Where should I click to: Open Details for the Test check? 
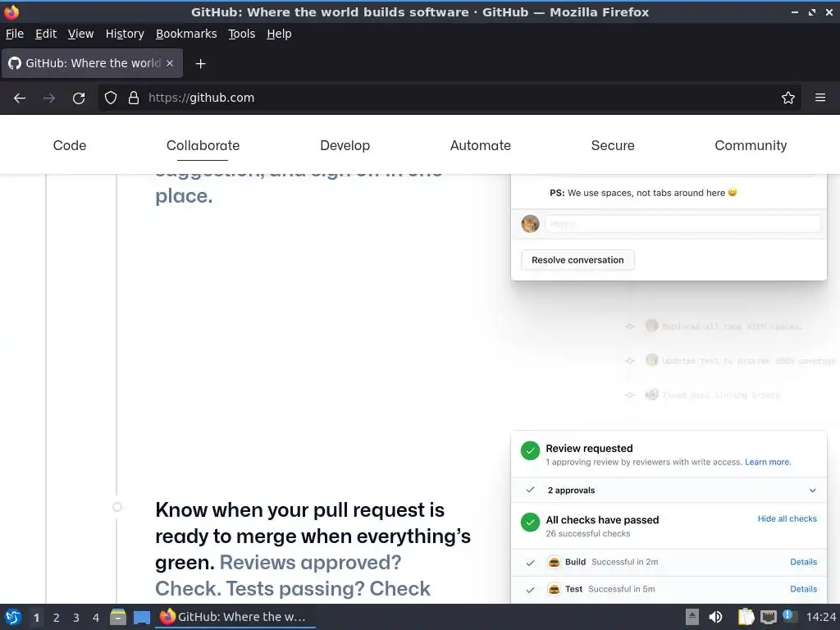point(804,589)
